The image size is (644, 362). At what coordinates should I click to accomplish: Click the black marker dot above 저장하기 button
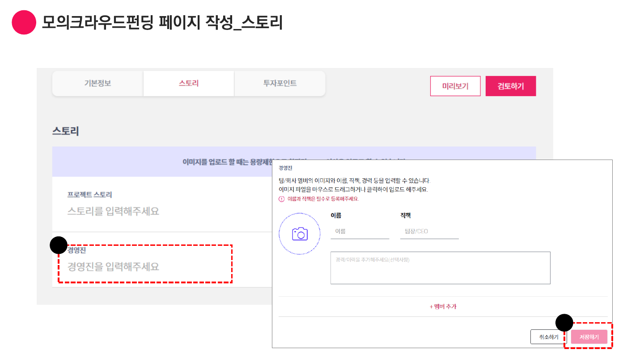(564, 323)
